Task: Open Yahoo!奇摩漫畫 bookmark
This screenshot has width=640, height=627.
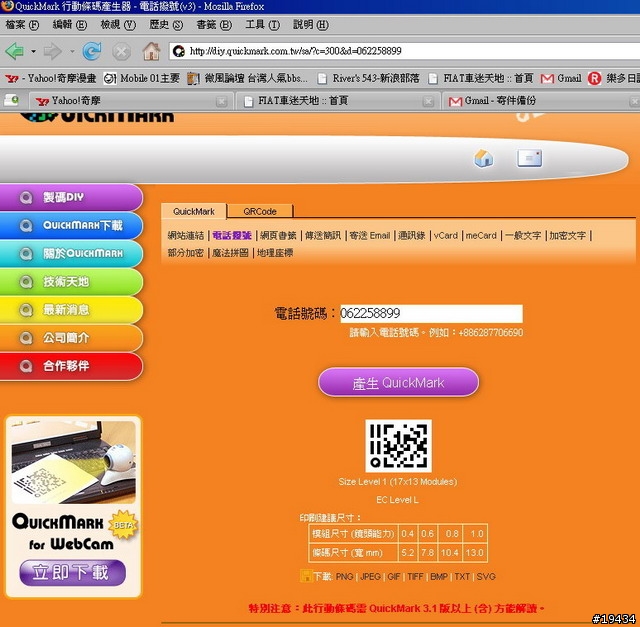Action: (51, 78)
